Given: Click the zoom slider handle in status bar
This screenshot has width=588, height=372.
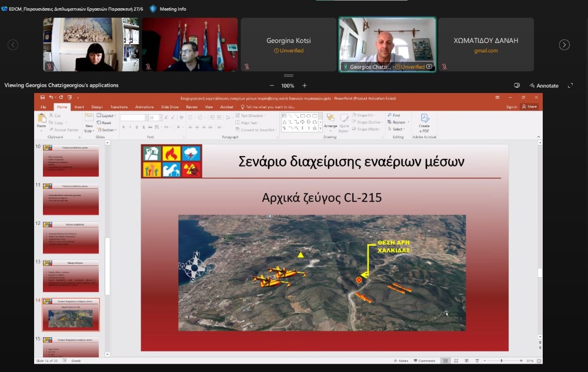Looking at the screenshot, I should 502,361.
